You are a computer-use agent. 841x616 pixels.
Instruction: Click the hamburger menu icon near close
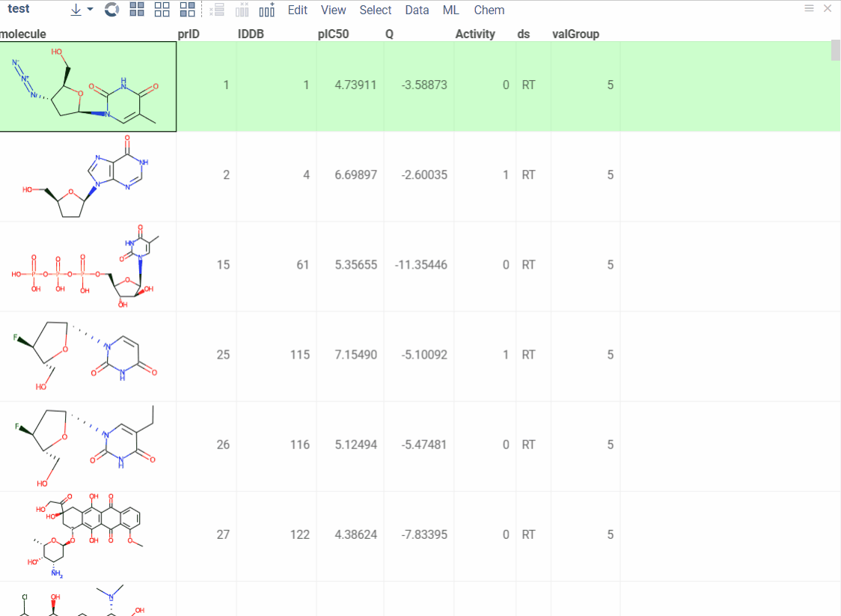tap(810, 8)
